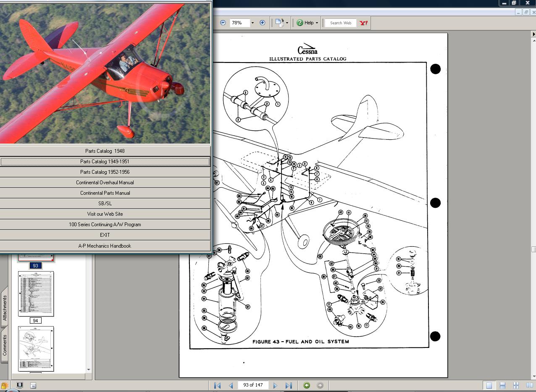Click the green Previous View arrow icon
The height and width of the screenshot is (392, 536).
306,385
